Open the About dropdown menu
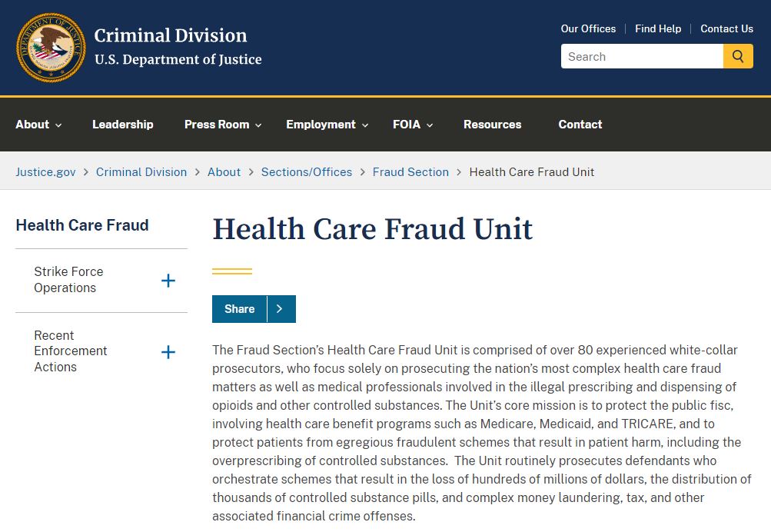771x532 pixels. click(38, 125)
